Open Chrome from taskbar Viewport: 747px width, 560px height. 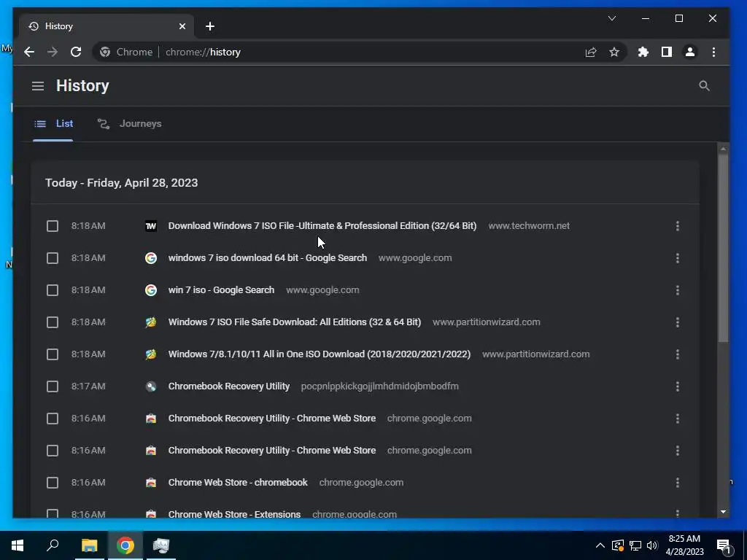coord(125,545)
